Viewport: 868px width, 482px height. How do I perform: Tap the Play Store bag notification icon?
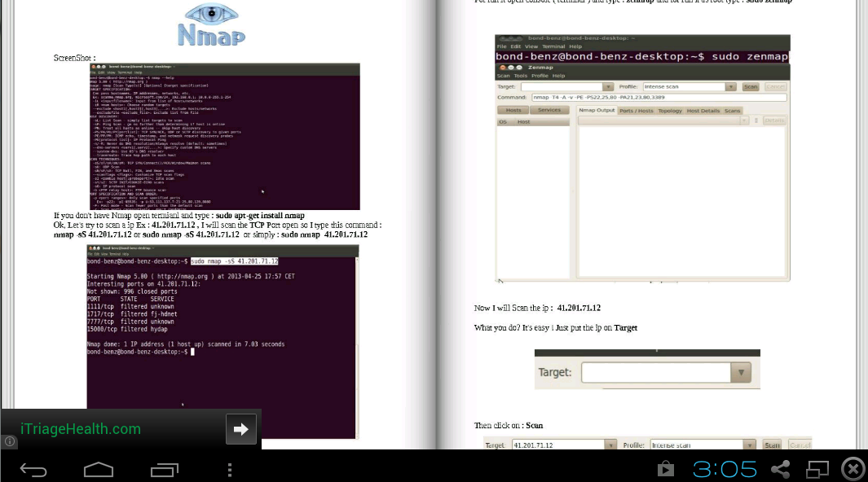[x=665, y=469]
